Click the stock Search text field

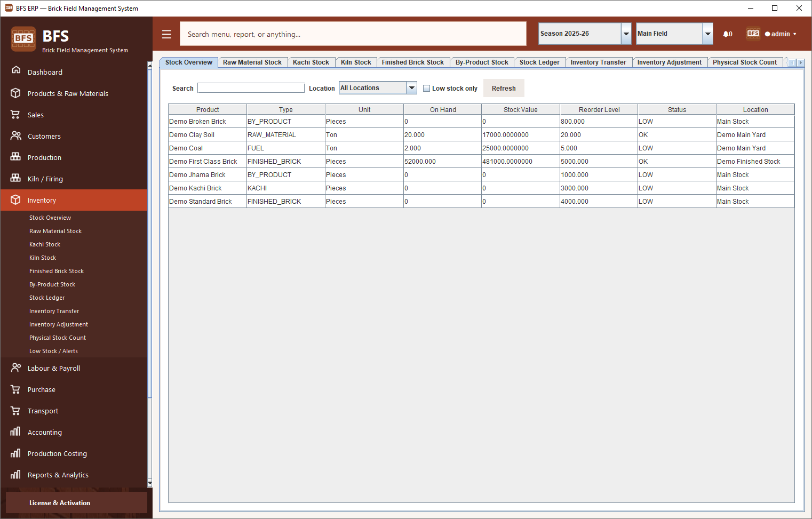(x=251, y=88)
